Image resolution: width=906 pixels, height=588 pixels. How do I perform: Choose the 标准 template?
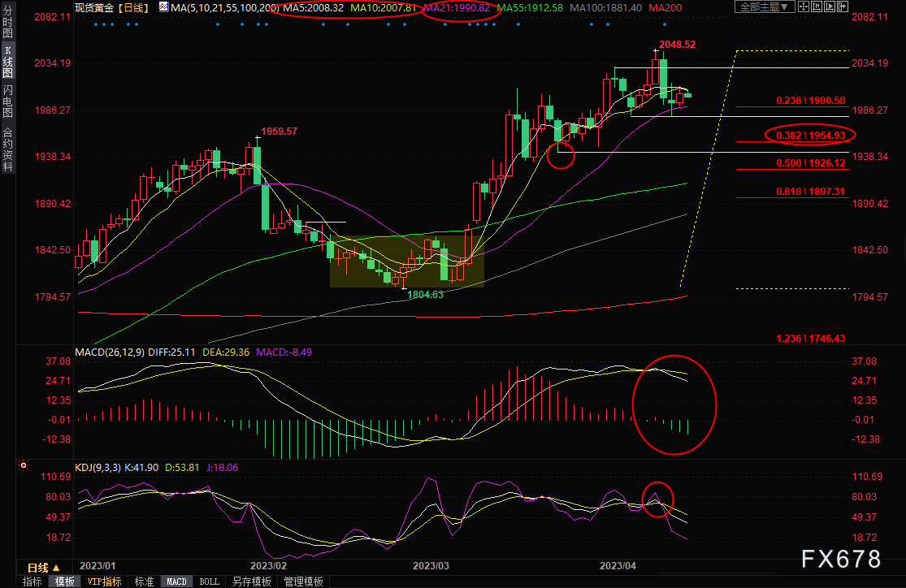(144, 582)
